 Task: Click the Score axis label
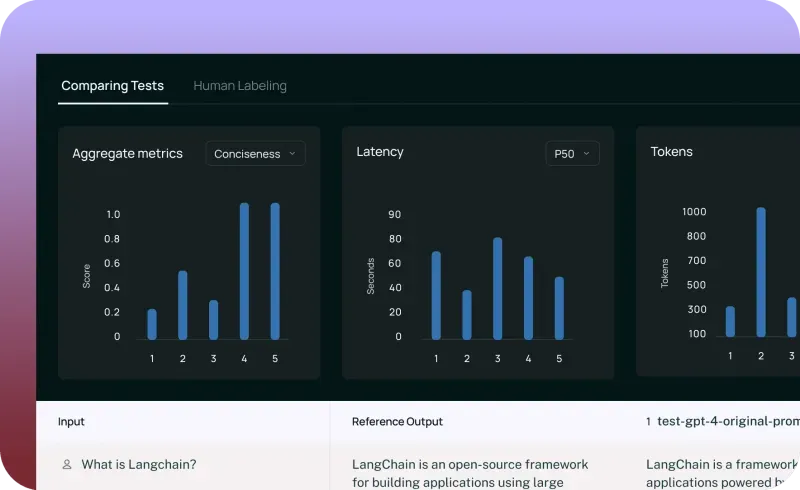click(x=86, y=276)
